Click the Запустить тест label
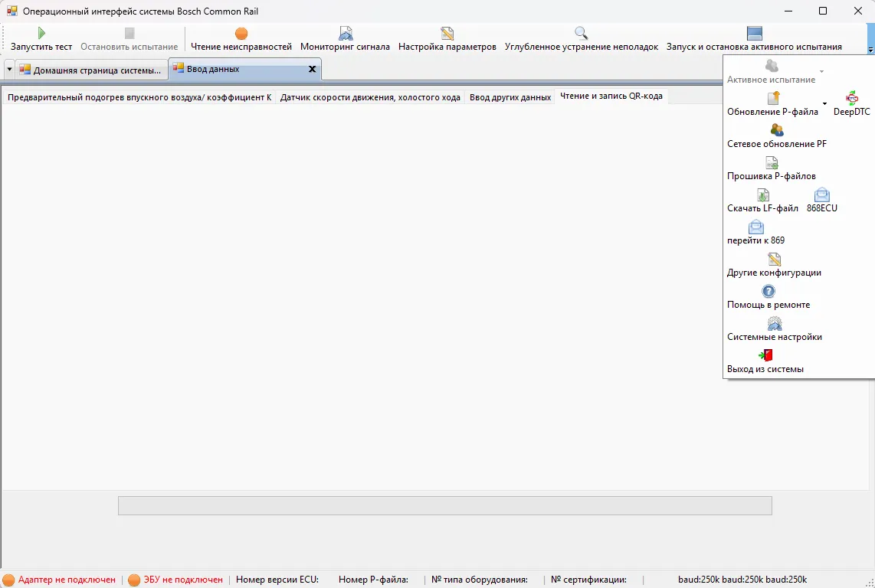 click(41, 47)
